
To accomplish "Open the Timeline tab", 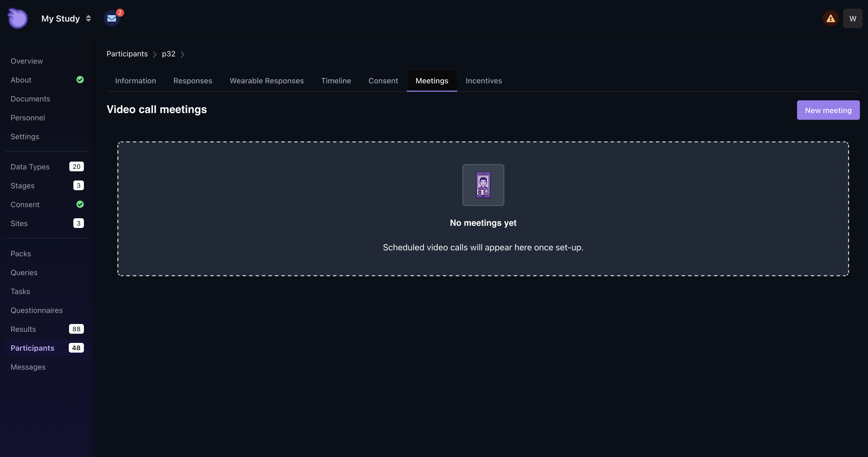I will pos(336,81).
